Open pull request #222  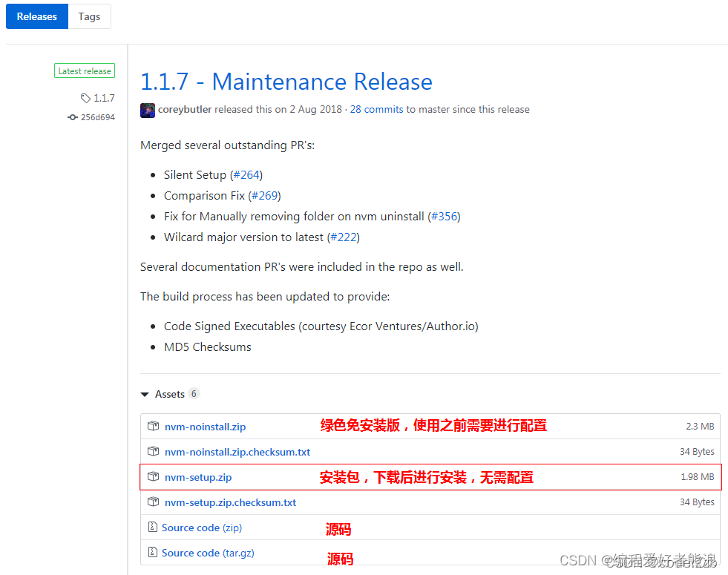tap(344, 237)
